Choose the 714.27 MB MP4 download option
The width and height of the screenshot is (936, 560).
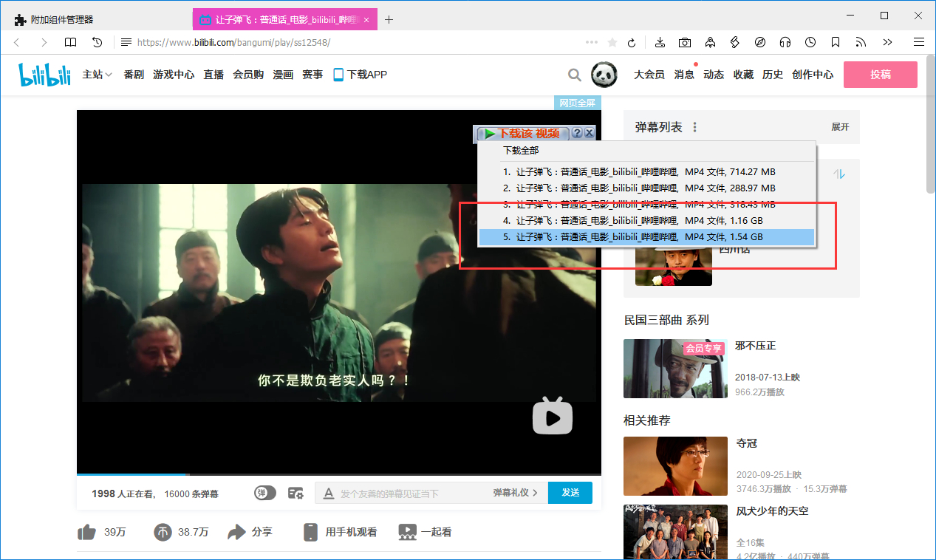click(x=646, y=171)
